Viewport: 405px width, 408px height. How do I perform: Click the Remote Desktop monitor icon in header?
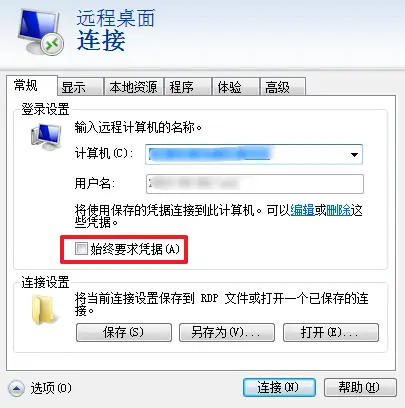point(40,32)
